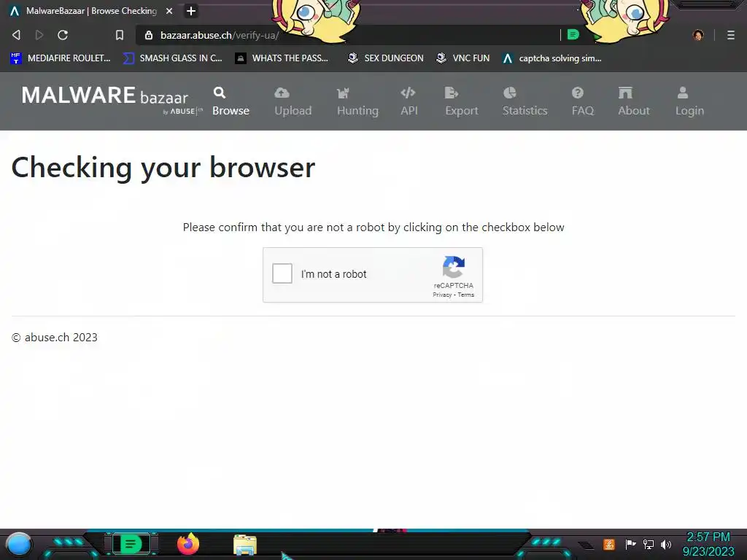This screenshot has width=747, height=560.
Task: Click the orange Java tray icon
Action: 609,544
